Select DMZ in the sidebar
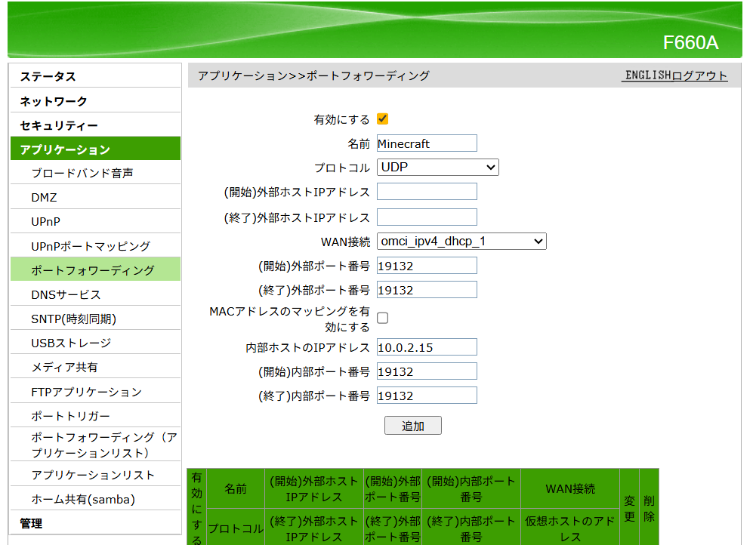The image size is (756, 545). click(44, 198)
